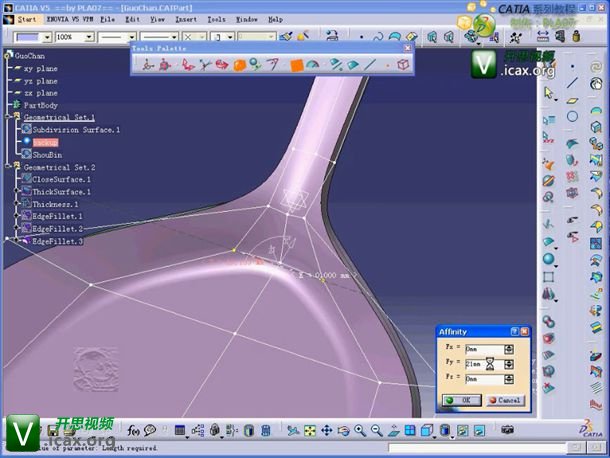Click the Fx stepper arrows in Affinity
This screenshot has height=458, width=610.
tap(510, 349)
